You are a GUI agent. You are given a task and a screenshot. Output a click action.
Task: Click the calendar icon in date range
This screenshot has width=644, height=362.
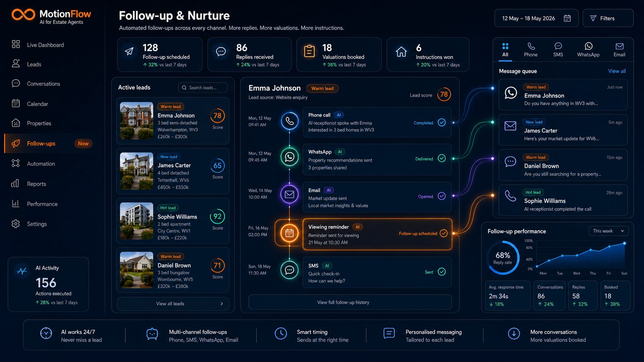click(567, 18)
